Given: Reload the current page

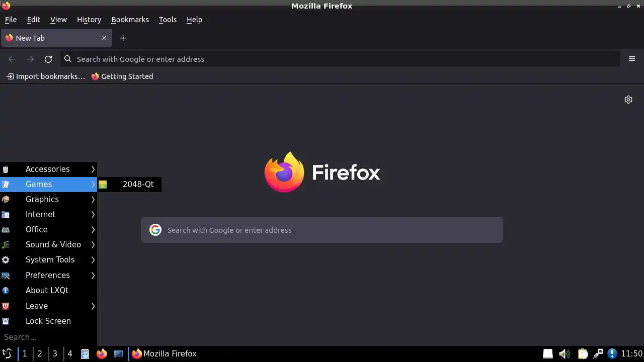Looking at the screenshot, I should click(x=48, y=59).
